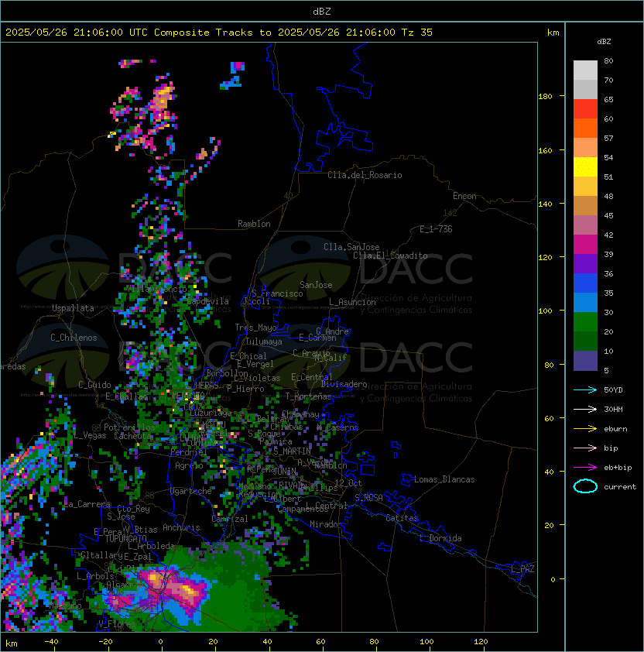The height and width of the screenshot is (652, 644).
Task: Click the 'Agrelo' map label
Action: tap(189, 465)
